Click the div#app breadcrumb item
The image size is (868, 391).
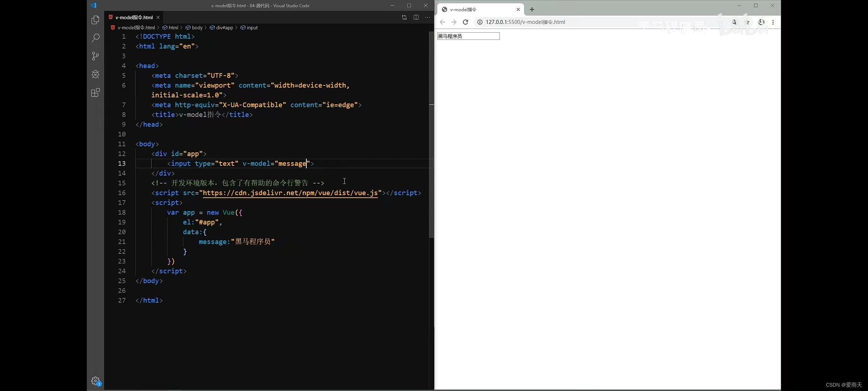[224, 28]
